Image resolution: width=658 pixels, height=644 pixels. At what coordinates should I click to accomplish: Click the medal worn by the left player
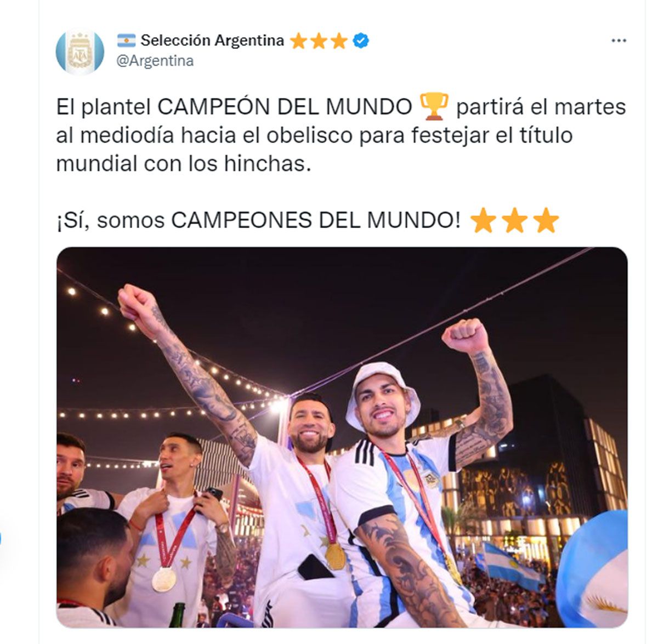(x=163, y=579)
